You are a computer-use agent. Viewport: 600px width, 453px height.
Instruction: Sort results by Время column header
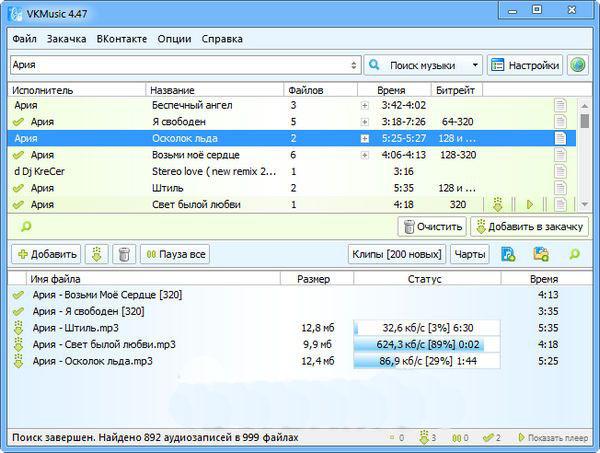tap(395, 90)
